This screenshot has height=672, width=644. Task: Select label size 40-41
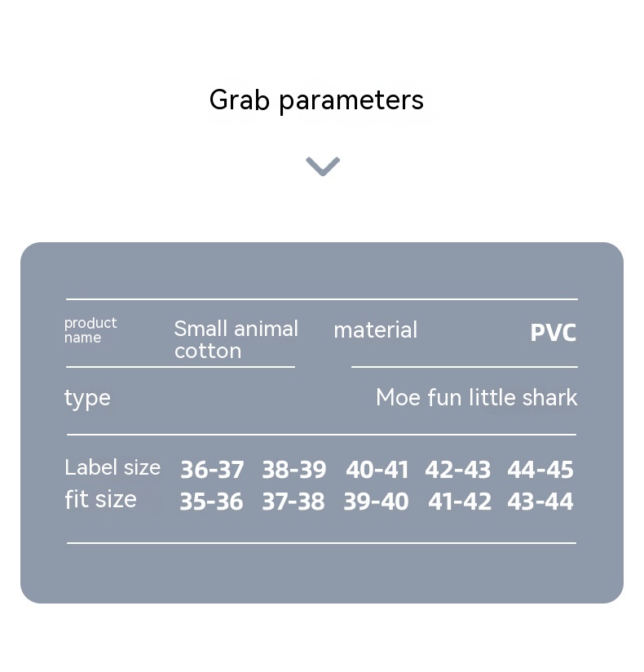point(377,470)
